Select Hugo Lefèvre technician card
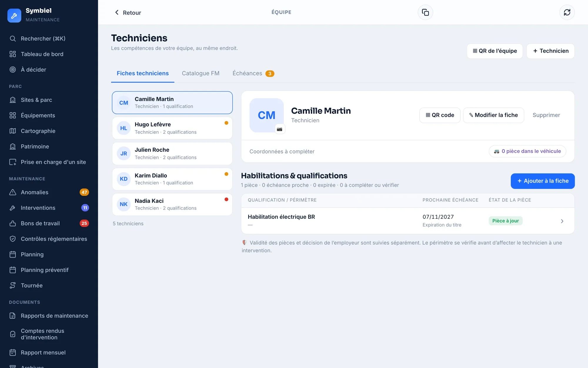588x368 pixels. [172, 128]
